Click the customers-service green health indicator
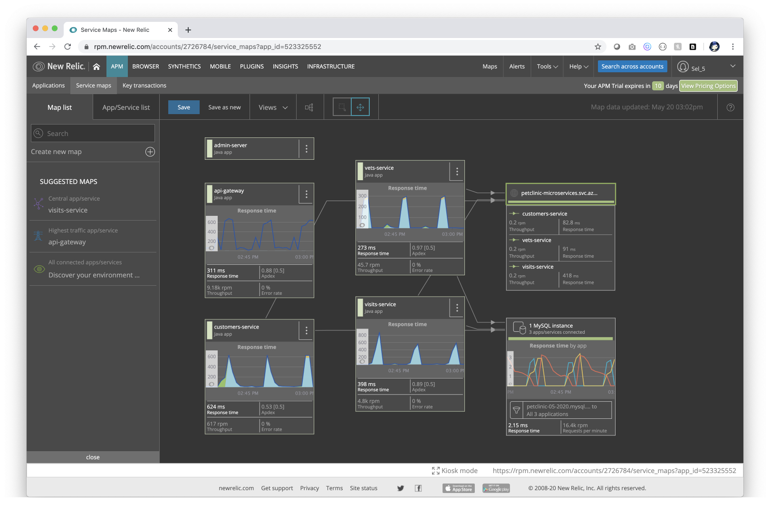Viewport: 770px width, 532px height. coord(210,330)
